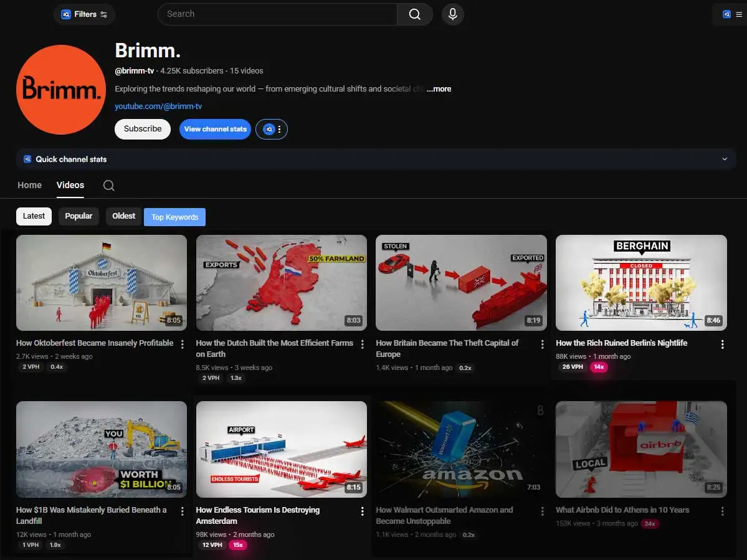This screenshot has width=747, height=560.
Task: Click the search magnifying glass icon
Action: click(414, 14)
